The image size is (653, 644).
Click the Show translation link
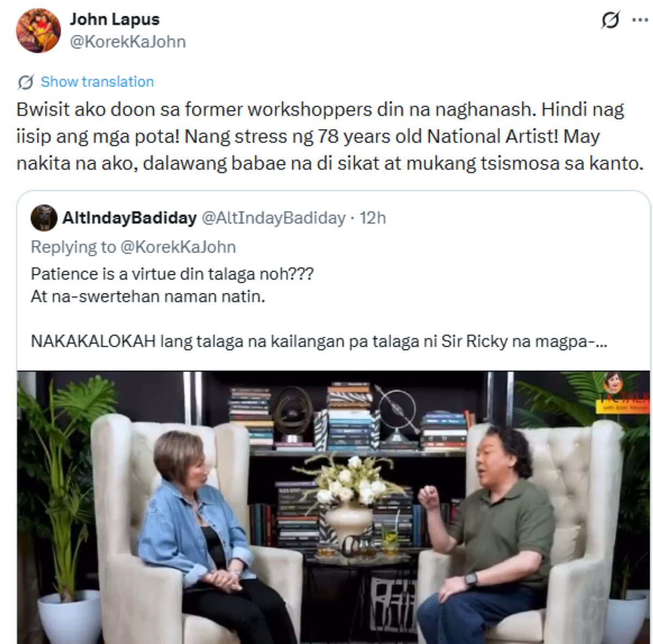coord(97,82)
